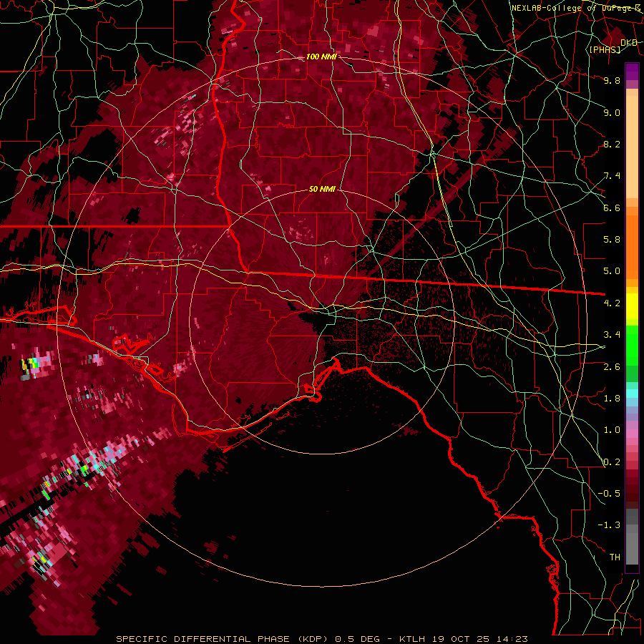Click the dark orange band in color bar
Viewport: 644px width, 644px height.
(632, 248)
